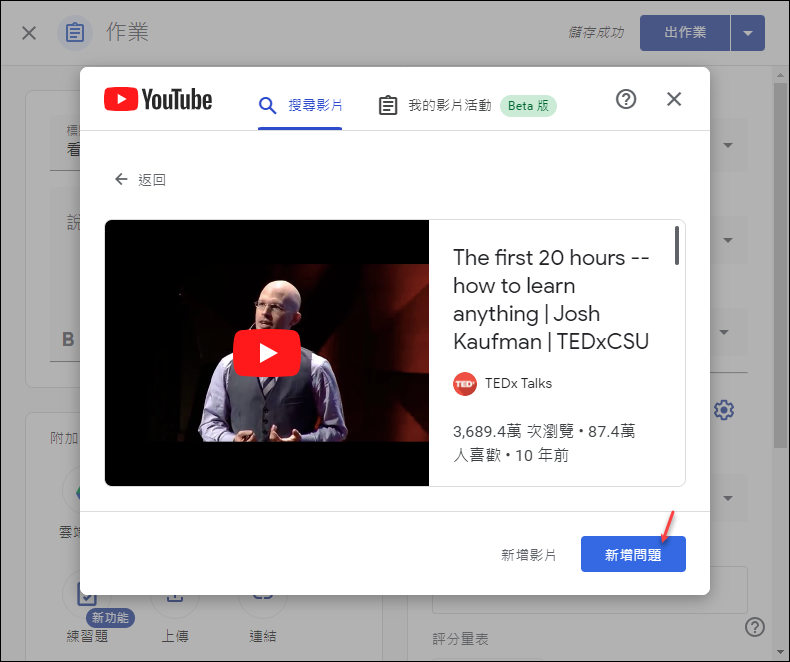This screenshot has height=662, width=790.
Task: Click the YouTube logo in the dialog
Action: [x=158, y=99]
